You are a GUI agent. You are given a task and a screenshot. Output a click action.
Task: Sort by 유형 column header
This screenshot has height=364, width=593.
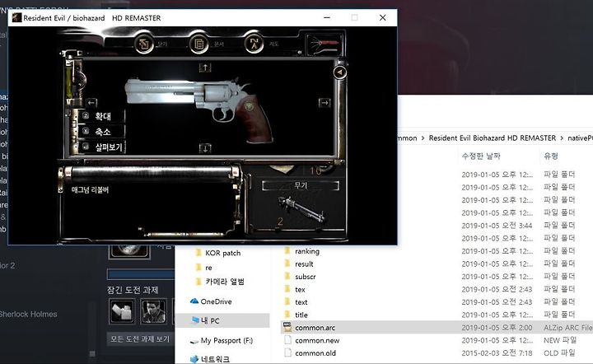[551, 156]
